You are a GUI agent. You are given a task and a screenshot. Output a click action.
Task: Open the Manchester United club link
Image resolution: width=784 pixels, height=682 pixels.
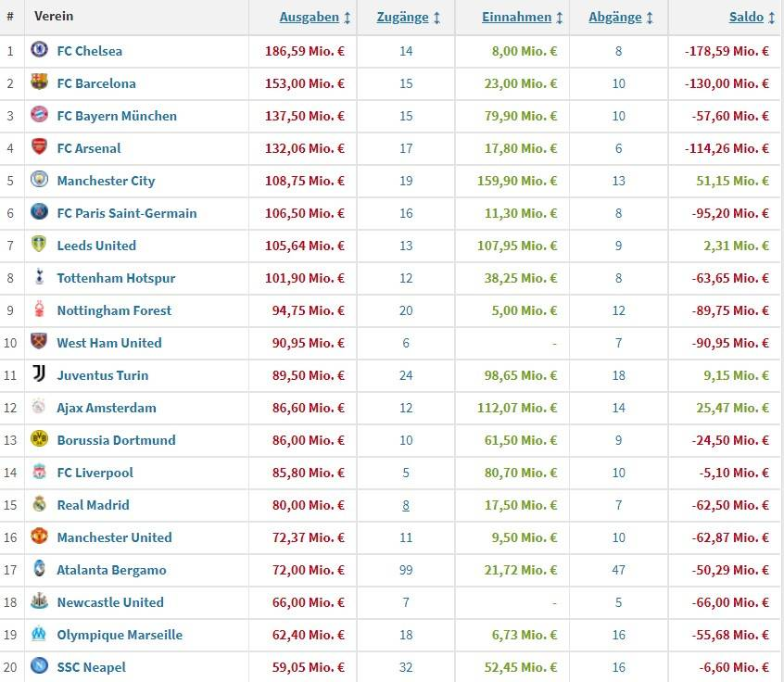pyautogui.click(x=115, y=538)
